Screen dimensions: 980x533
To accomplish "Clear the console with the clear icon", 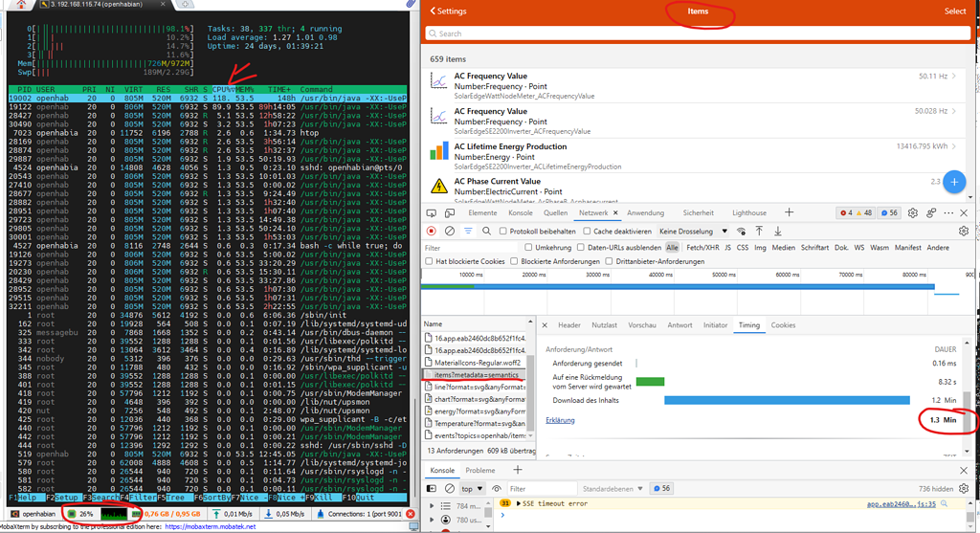I will pos(450,489).
